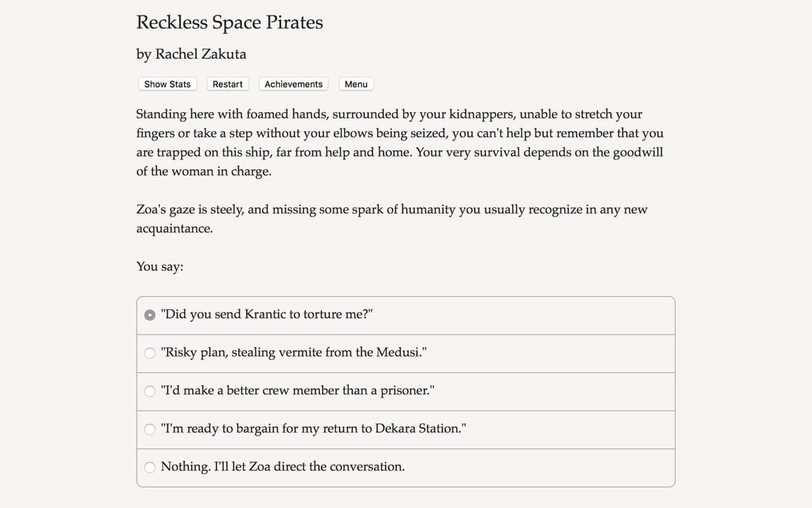This screenshot has width=812, height=508.
Task: View the Achievements list
Action: click(x=293, y=84)
